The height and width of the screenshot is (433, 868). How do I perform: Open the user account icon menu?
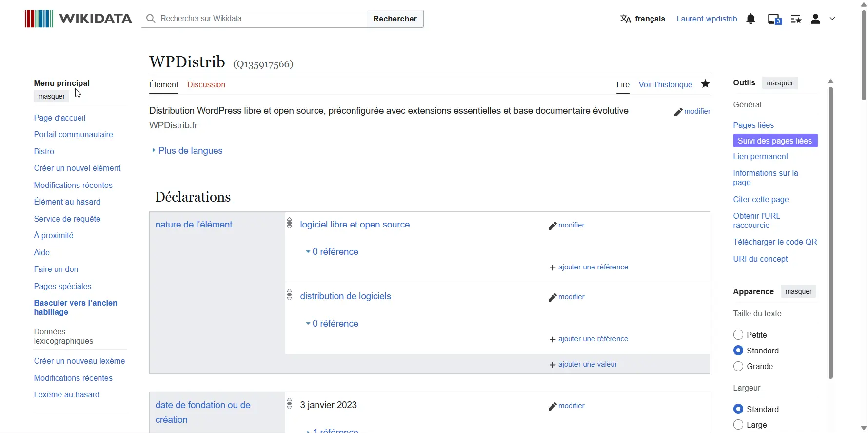tap(815, 19)
